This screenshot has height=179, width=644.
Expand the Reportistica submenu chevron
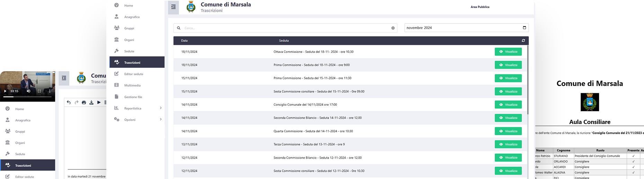tap(161, 108)
